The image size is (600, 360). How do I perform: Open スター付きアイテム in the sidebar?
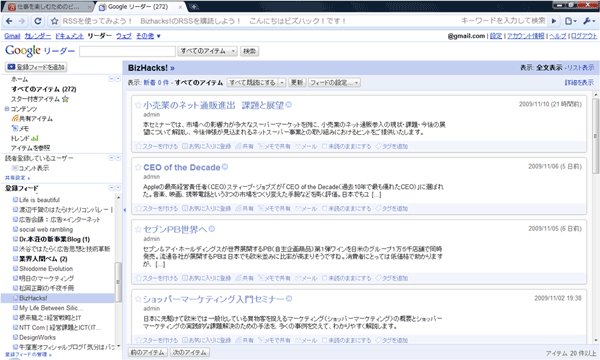(40, 99)
